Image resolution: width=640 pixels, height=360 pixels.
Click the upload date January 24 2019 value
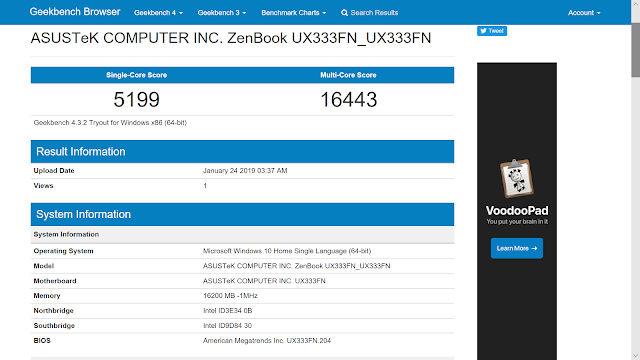point(245,171)
